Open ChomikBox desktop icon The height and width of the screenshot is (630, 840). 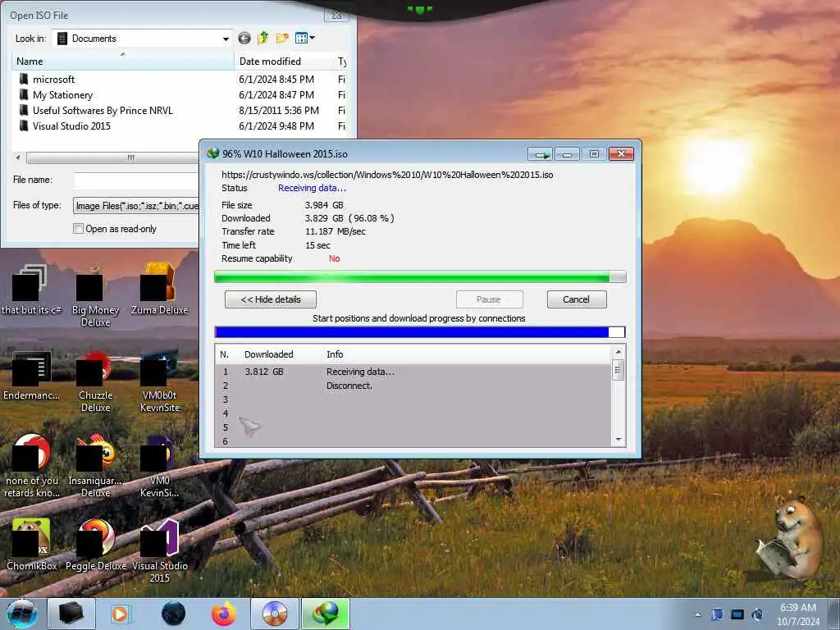pos(31,545)
